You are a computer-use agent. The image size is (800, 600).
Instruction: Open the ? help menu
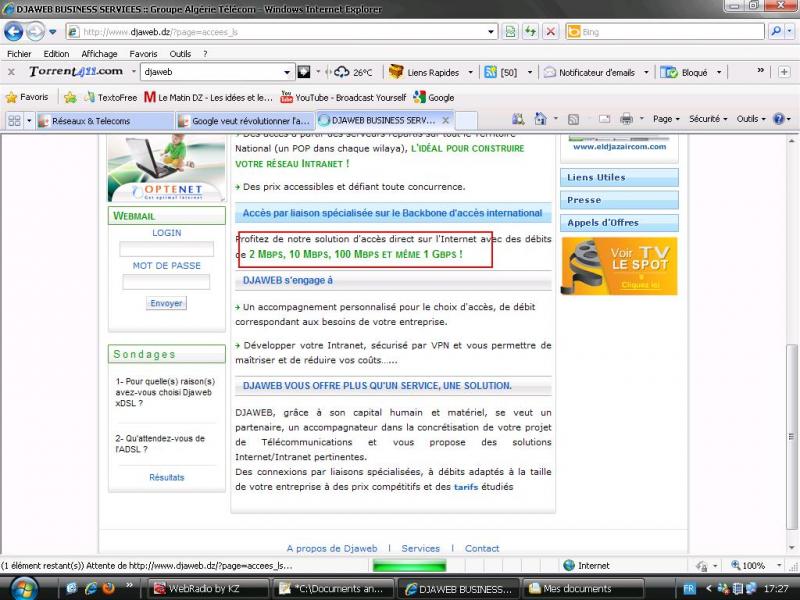205,54
